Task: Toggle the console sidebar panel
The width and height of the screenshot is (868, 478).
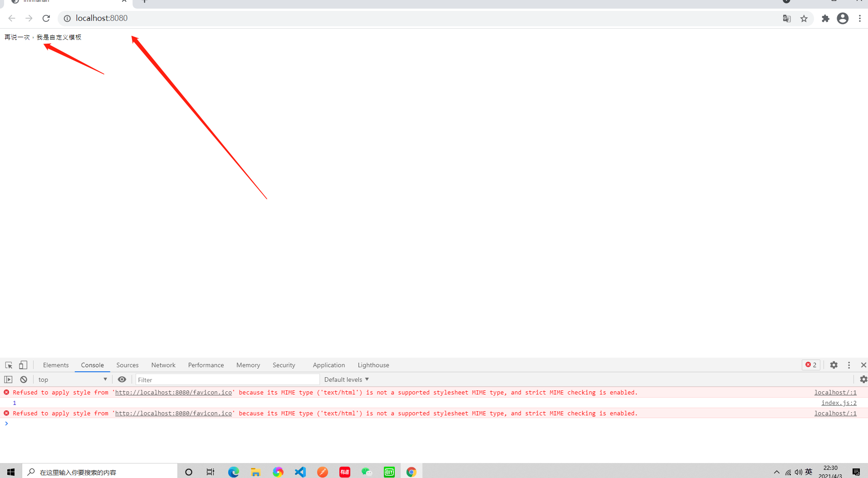Action: [x=8, y=379]
